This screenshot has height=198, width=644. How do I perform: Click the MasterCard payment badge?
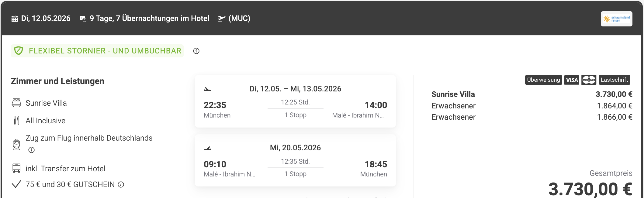click(x=589, y=80)
